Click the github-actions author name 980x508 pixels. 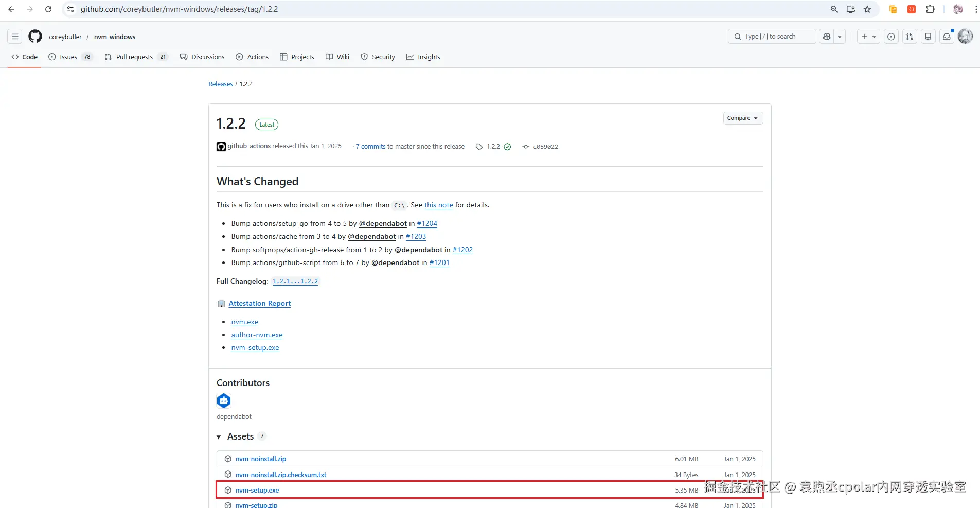click(249, 146)
